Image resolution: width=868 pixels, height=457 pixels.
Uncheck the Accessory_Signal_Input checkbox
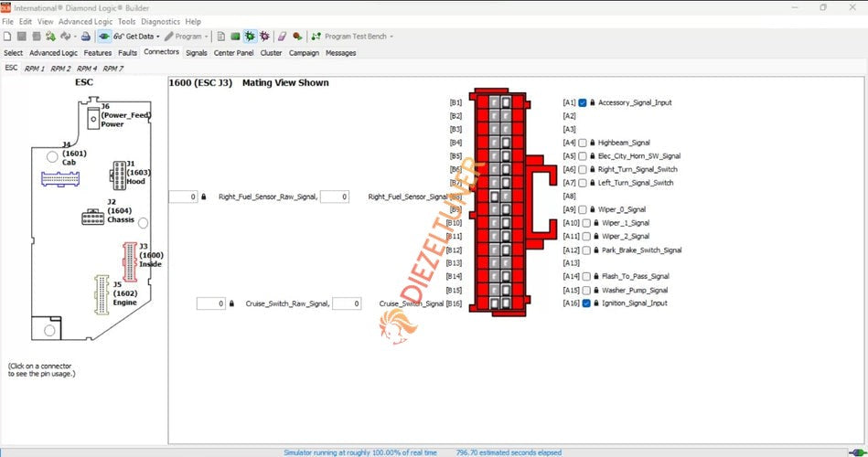tap(583, 103)
